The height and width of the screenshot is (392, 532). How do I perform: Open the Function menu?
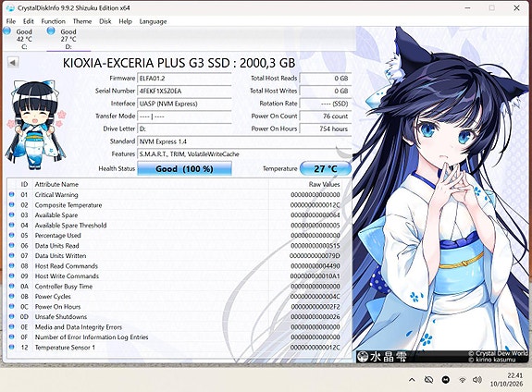(54, 21)
